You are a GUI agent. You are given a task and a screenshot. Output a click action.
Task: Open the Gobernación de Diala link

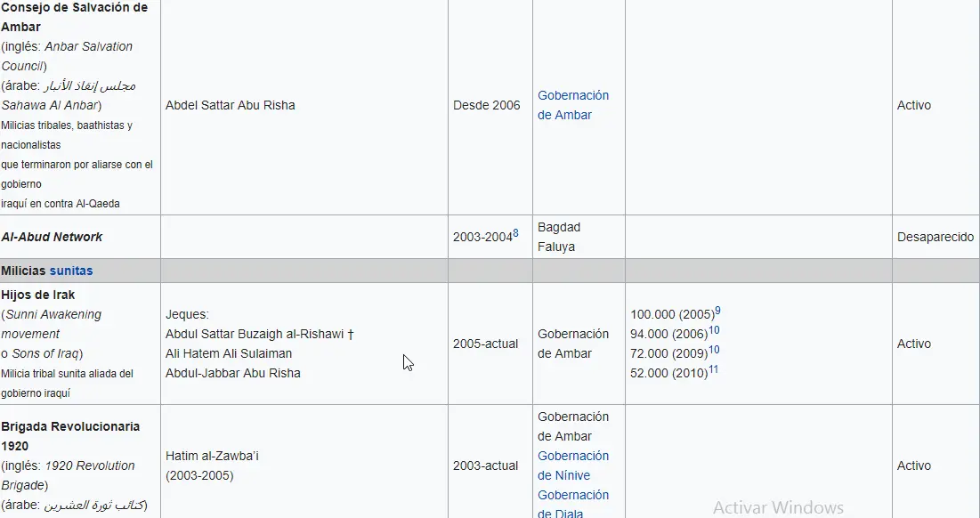coord(572,505)
